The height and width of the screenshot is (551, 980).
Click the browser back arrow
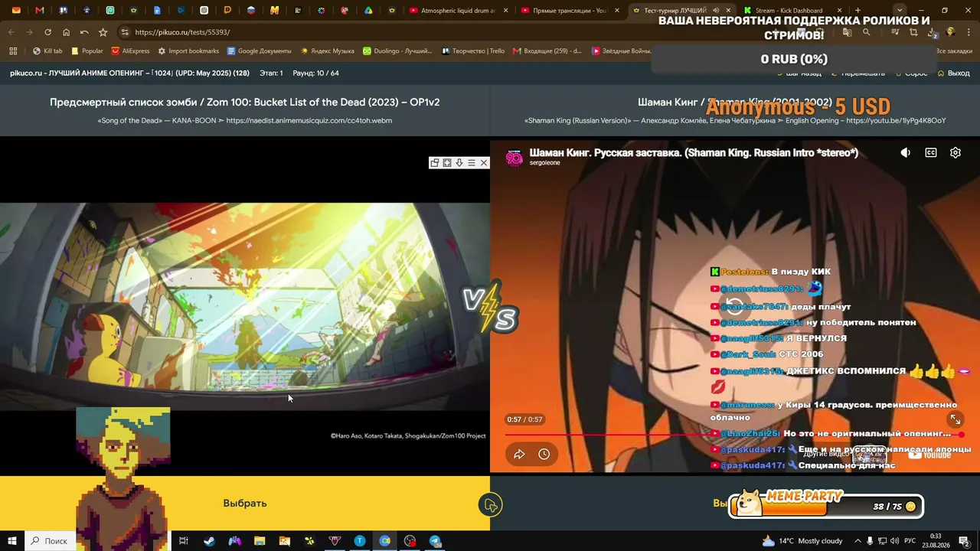tap(11, 32)
